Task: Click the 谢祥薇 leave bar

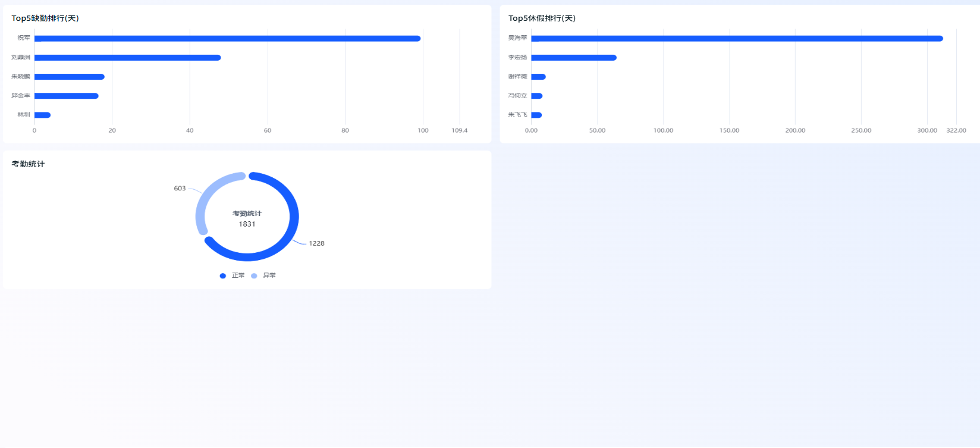Action: [x=538, y=77]
